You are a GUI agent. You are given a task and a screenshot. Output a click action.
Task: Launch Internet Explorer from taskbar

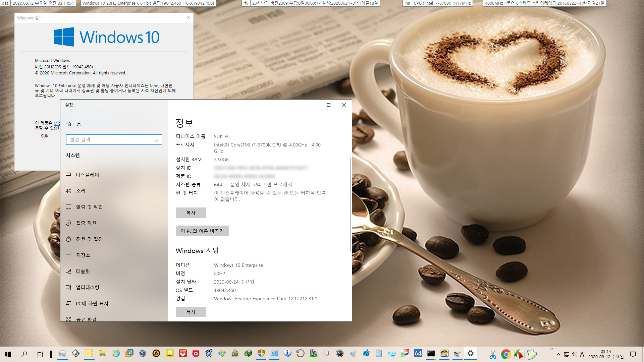116,354
